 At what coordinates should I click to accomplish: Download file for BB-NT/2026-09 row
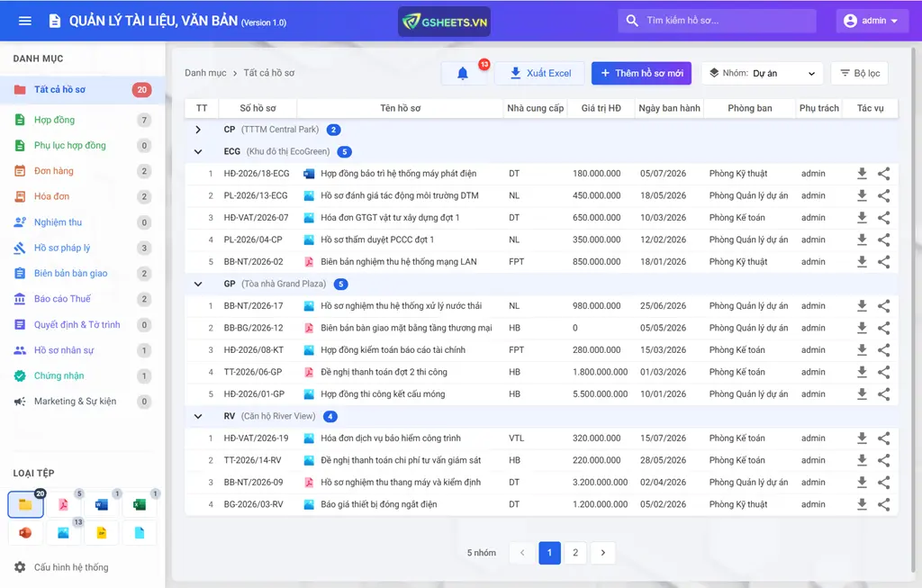pos(862,482)
